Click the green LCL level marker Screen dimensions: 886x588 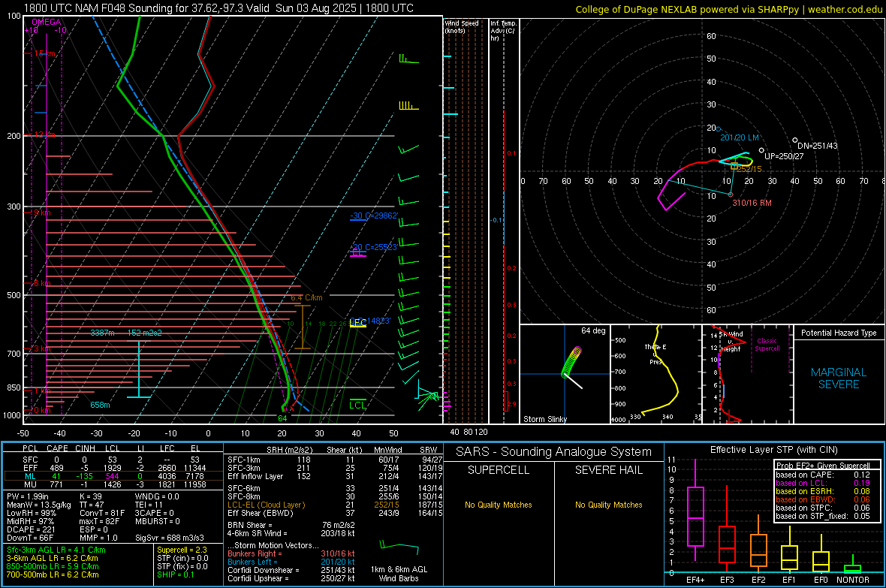tap(357, 404)
